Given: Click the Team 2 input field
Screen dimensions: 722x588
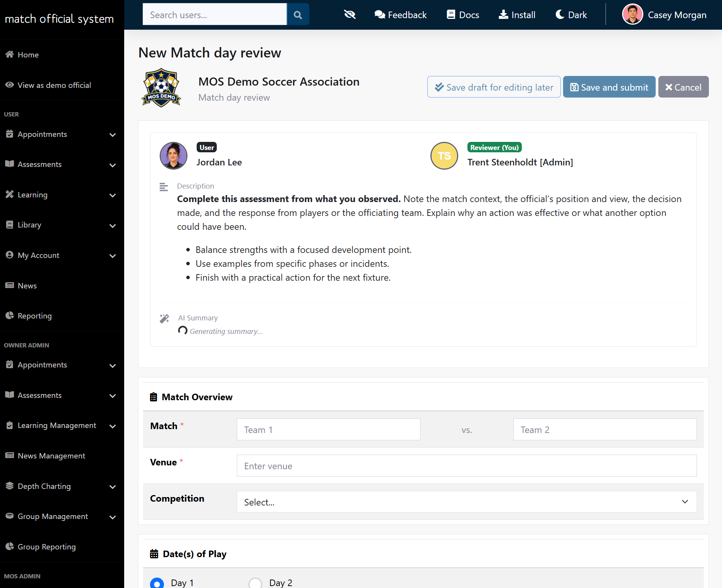Looking at the screenshot, I should 605,430.
